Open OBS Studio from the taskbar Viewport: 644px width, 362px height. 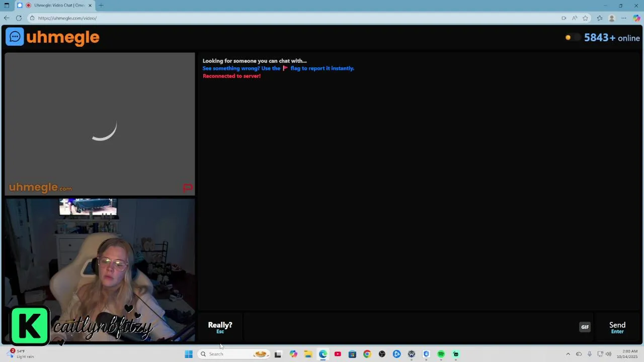point(382,354)
